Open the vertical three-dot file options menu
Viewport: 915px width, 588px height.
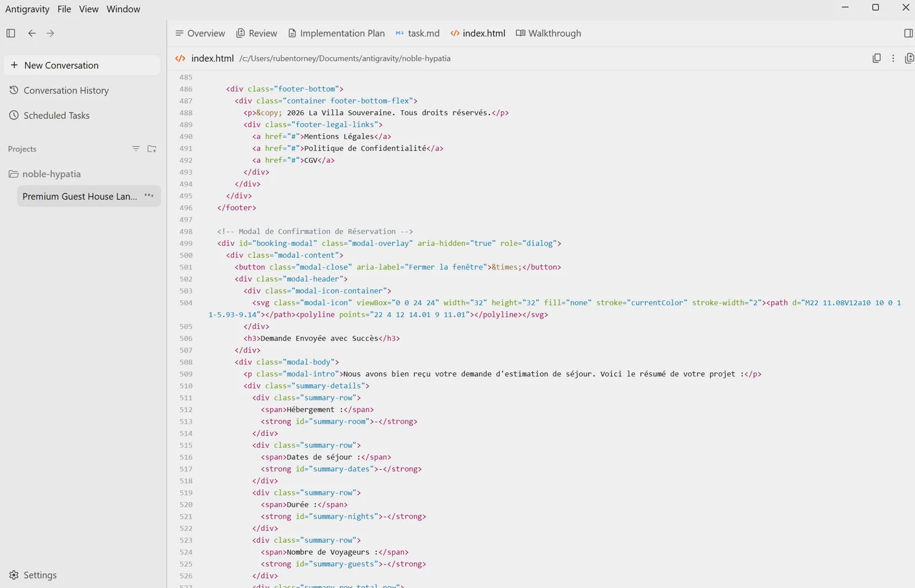(x=893, y=58)
